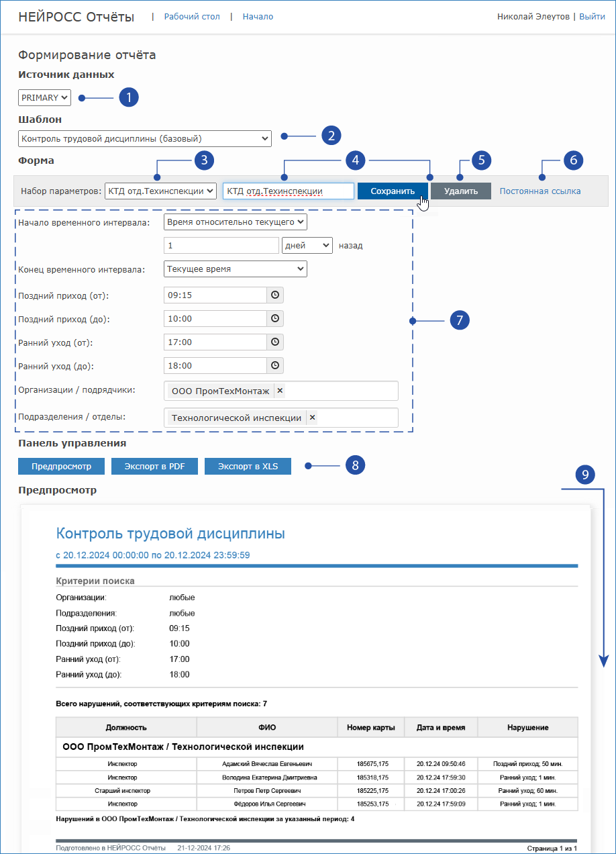Viewport: 616px width, 854px height.
Task: Click violation Ранний уход; 60 мин.
Action: tap(528, 790)
